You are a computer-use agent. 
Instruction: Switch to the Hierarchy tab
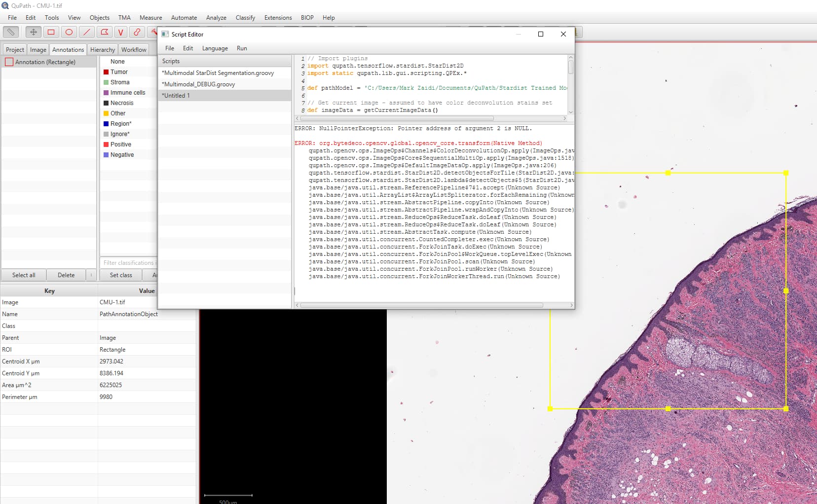tap(103, 49)
